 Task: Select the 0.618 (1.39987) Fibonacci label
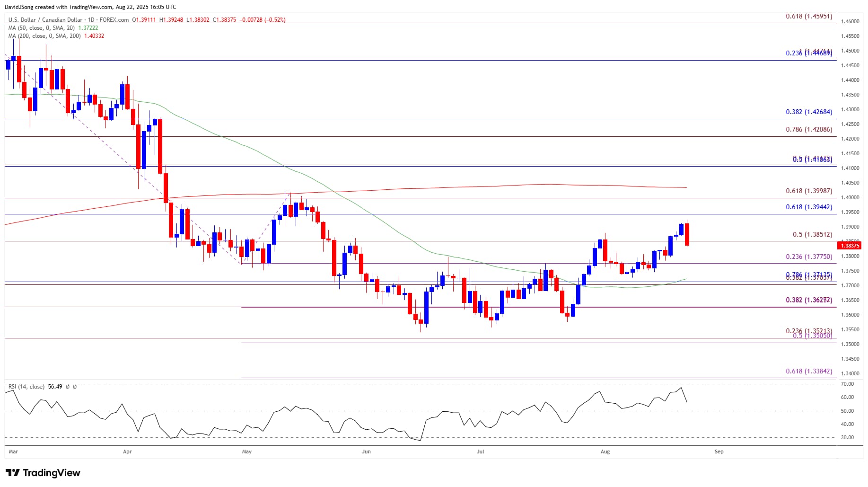point(809,191)
